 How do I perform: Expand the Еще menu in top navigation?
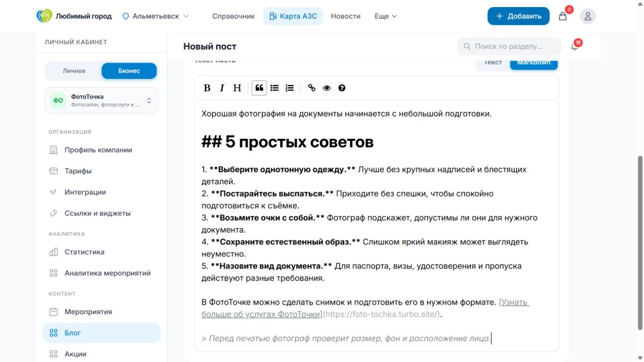385,16
